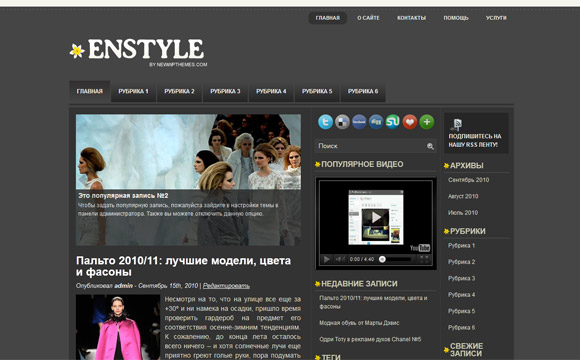
Task: Click the RSS feed icon
Action: click(456, 124)
